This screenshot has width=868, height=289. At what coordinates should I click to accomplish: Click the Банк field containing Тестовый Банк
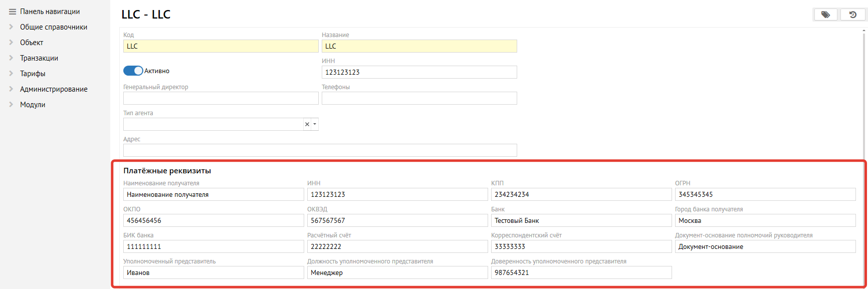pyautogui.click(x=581, y=220)
